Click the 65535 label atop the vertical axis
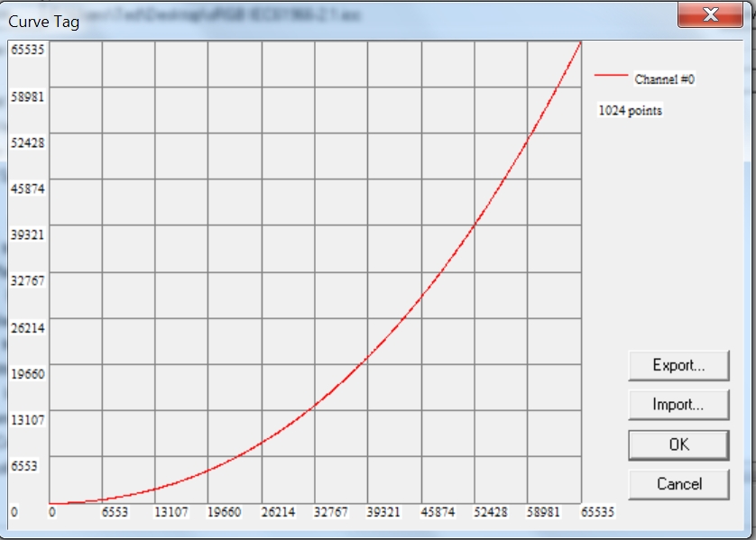Viewport: 756px width, 540px height. (27, 50)
